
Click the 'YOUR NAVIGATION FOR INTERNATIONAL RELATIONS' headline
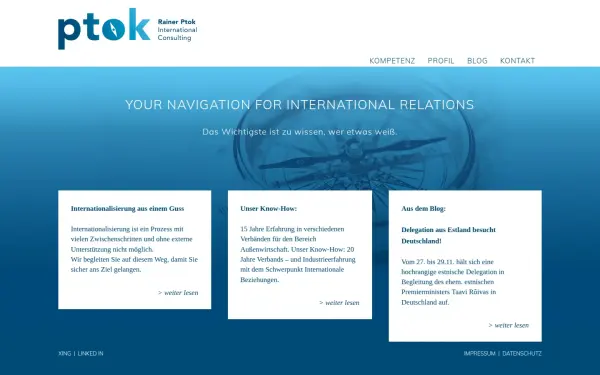[x=300, y=104]
